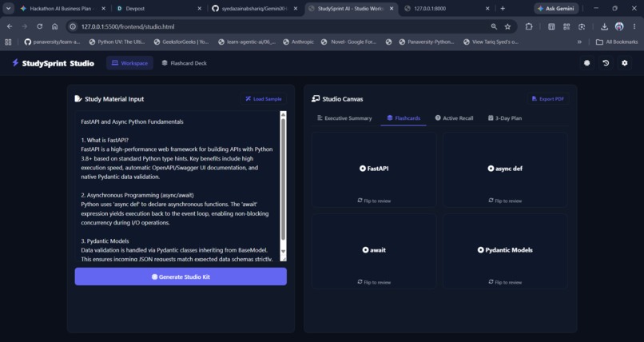The width and height of the screenshot is (644, 342).
Task: Go back with the browser back arrow
Action: pyautogui.click(x=10, y=26)
